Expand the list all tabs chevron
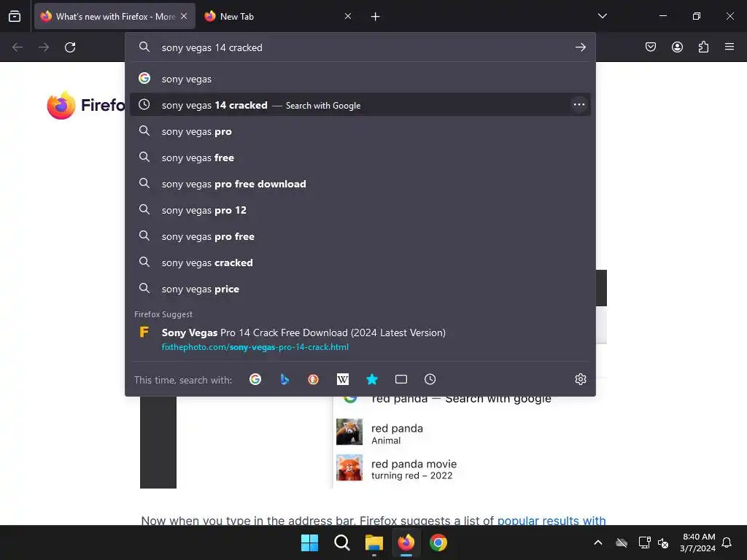747x560 pixels. pos(603,16)
